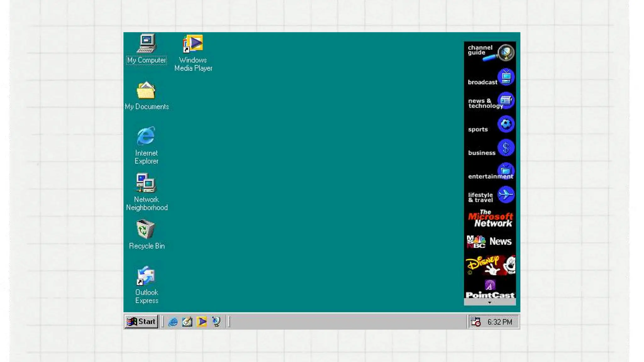Select the Network Neighborhood icon
Viewport: 644px width, 362px height.
point(147,183)
